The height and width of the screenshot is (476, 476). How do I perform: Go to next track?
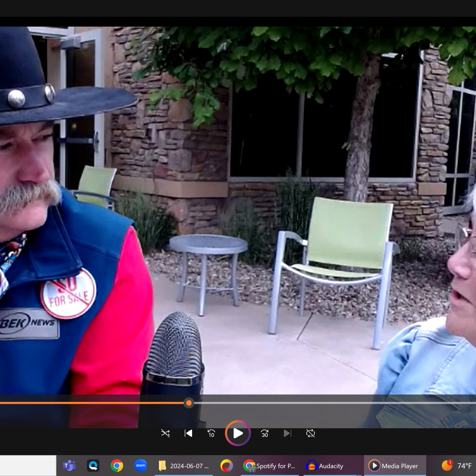pos(287,433)
